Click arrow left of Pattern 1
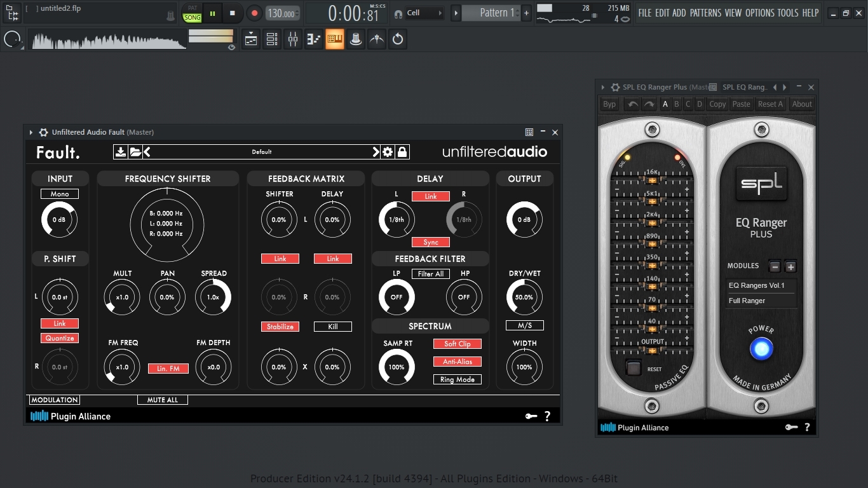868x488 pixels. pos(456,13)
